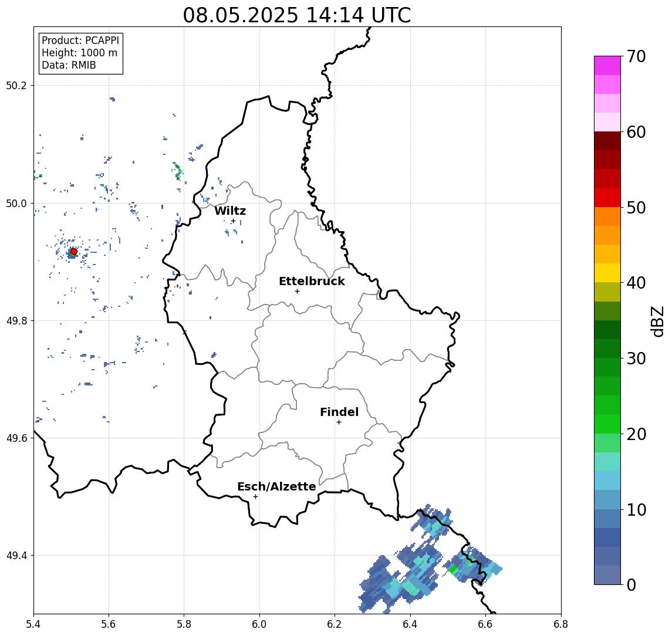Click the red 50 dBZ color band

click(x=607, y=198)
